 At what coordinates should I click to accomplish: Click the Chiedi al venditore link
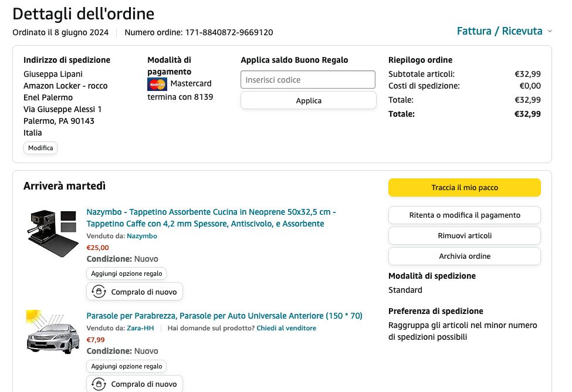pyautogui.click(x=286, y=328)
